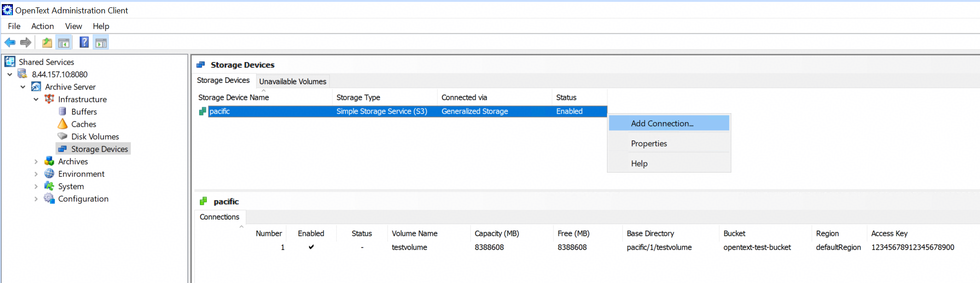Click the Caches triangle icon

tap(63, 124)
